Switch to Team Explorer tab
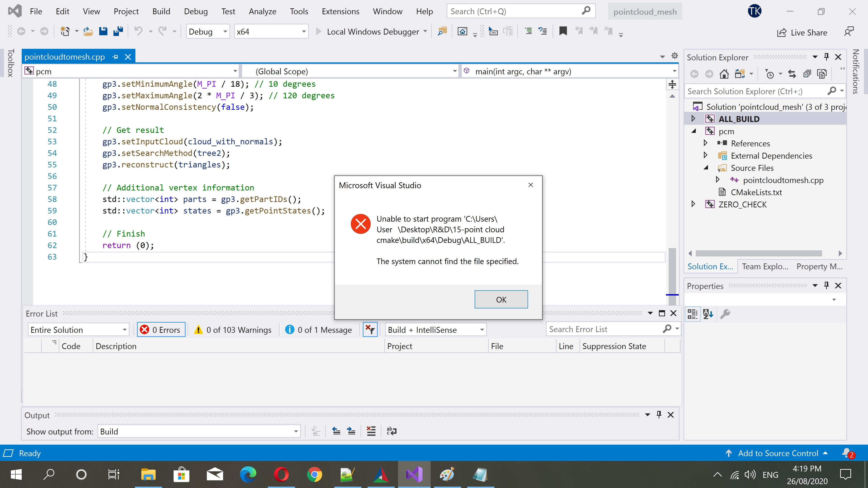Viewport: 868px width, 488px height. coord(765,266)
